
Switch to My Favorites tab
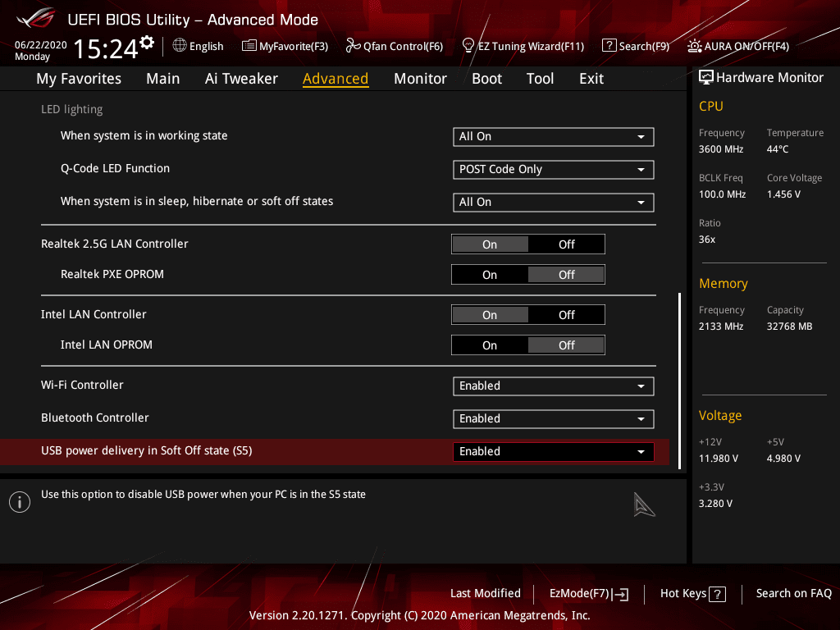pyautogui.click(x=79, y=79)
